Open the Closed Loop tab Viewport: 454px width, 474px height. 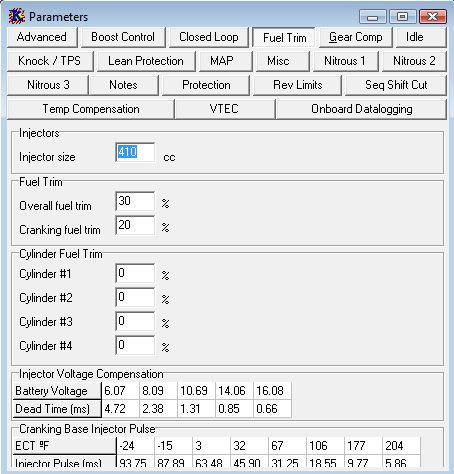209,37
